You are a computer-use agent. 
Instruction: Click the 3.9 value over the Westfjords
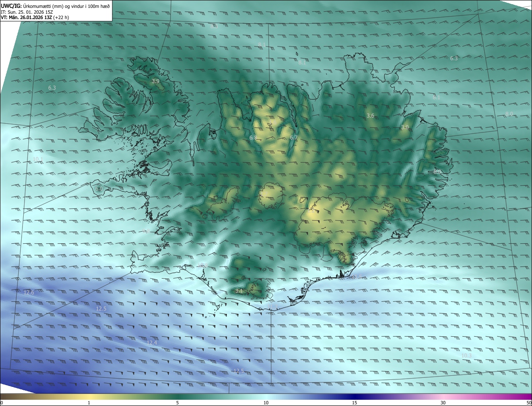(x=155, y=81)
